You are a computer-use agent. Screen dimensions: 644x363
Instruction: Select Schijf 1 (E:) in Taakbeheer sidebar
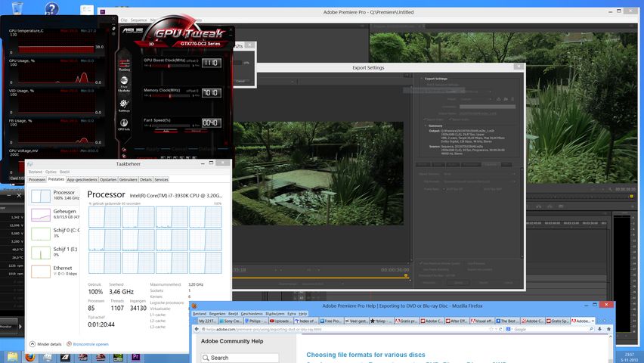(55, 252)
